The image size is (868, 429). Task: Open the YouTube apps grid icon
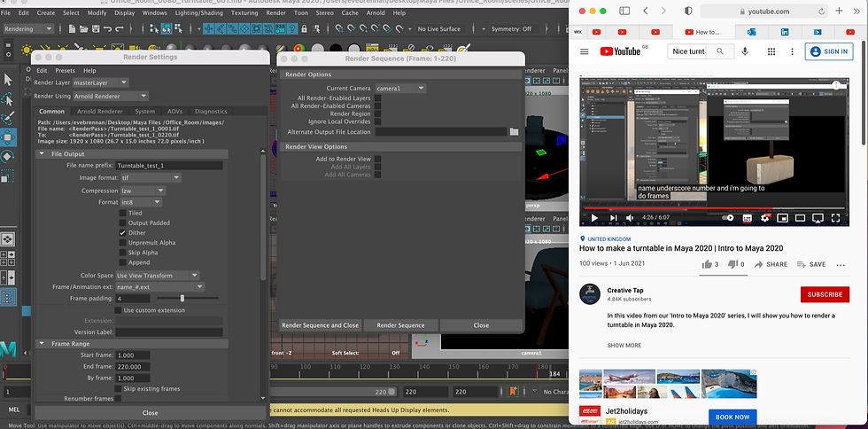(771, 51)
